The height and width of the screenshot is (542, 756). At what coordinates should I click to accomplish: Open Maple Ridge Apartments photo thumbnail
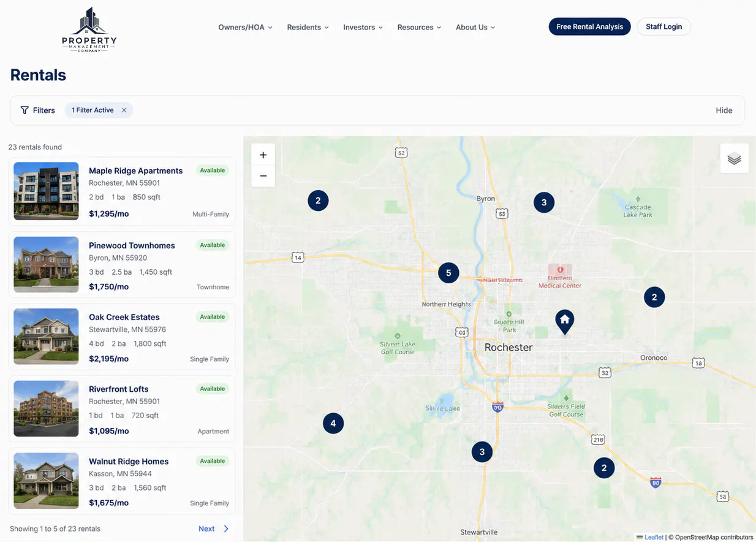(x=46, y=191)
